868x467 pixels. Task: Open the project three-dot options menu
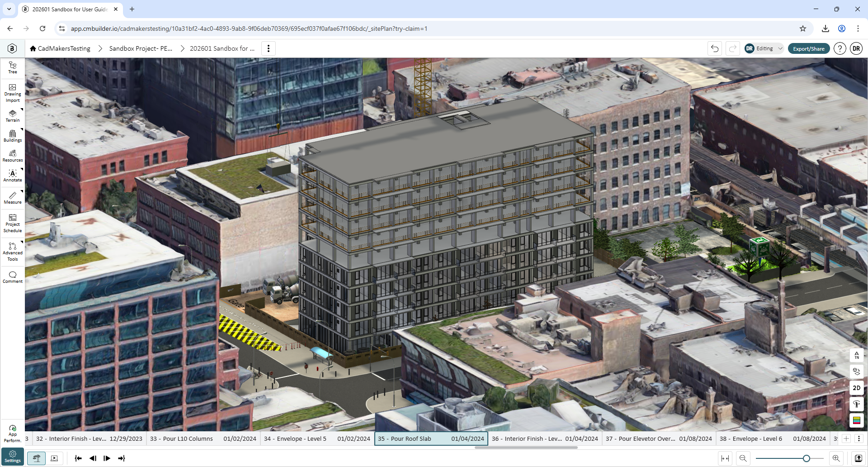(269, 48)
